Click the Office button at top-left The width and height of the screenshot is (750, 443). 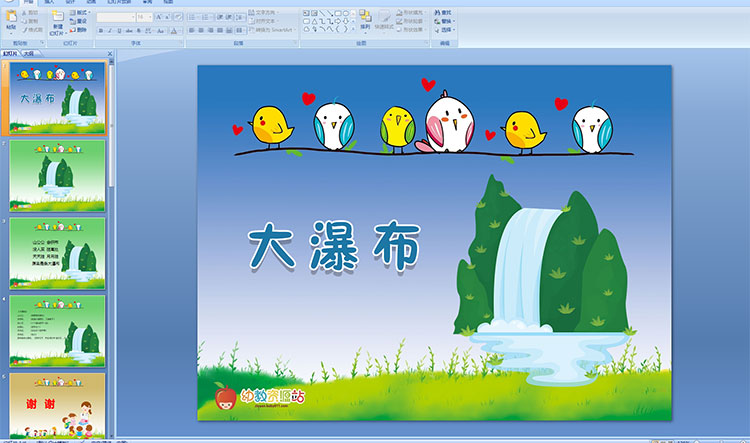[8, 3]
